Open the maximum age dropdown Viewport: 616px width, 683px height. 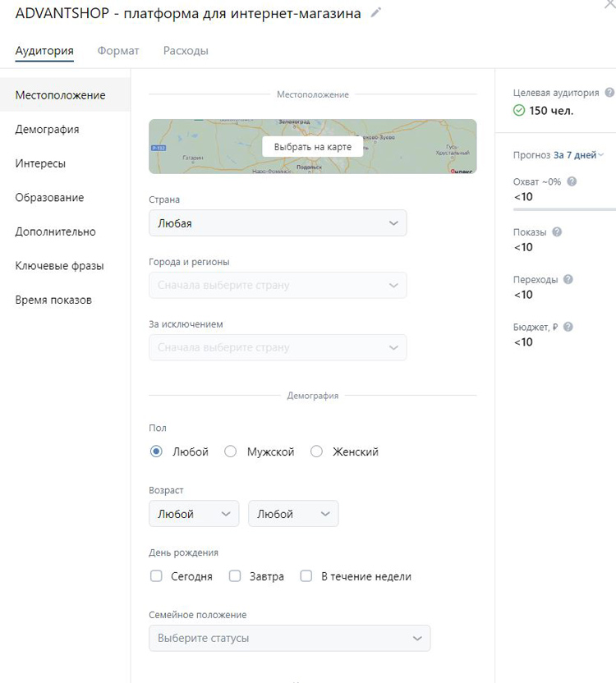pyautogui.click(x=293, y=514)
